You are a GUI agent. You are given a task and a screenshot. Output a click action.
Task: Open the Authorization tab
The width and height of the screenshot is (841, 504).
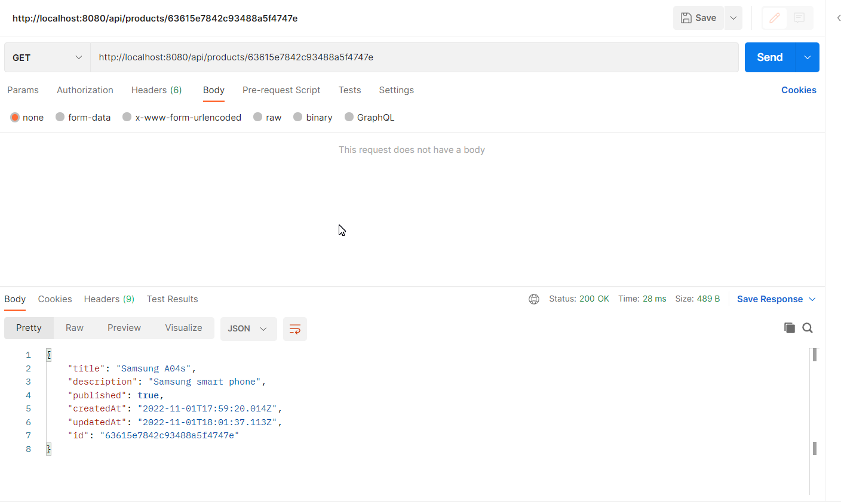(85, 90)
